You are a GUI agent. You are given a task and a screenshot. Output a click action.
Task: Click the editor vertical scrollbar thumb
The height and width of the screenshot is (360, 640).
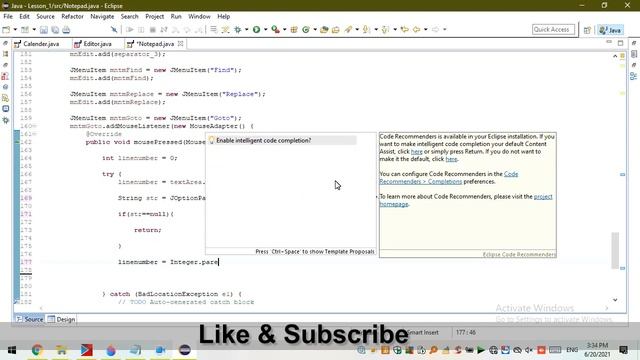click(x=615, y=251)
